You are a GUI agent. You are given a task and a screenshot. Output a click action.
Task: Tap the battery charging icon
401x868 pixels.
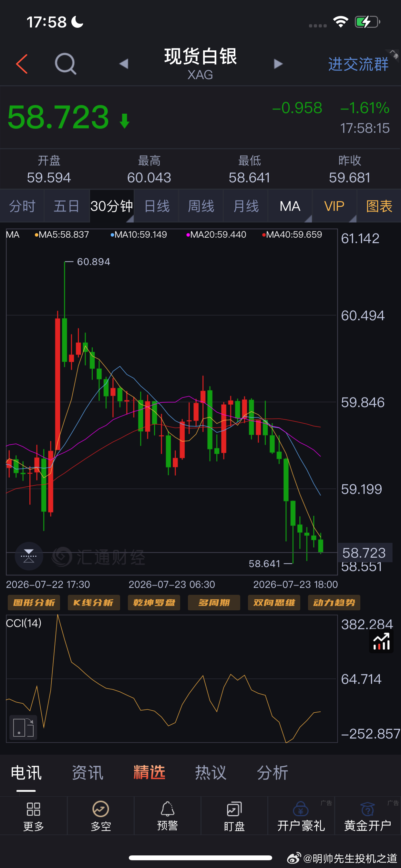[367, 22]
